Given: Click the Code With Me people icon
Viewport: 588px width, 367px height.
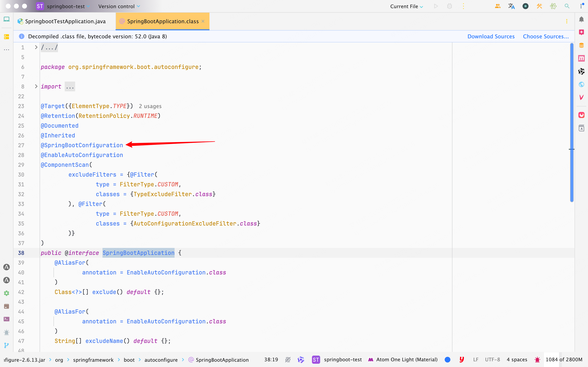Looking at the screenshot, I should coord(497,6).
